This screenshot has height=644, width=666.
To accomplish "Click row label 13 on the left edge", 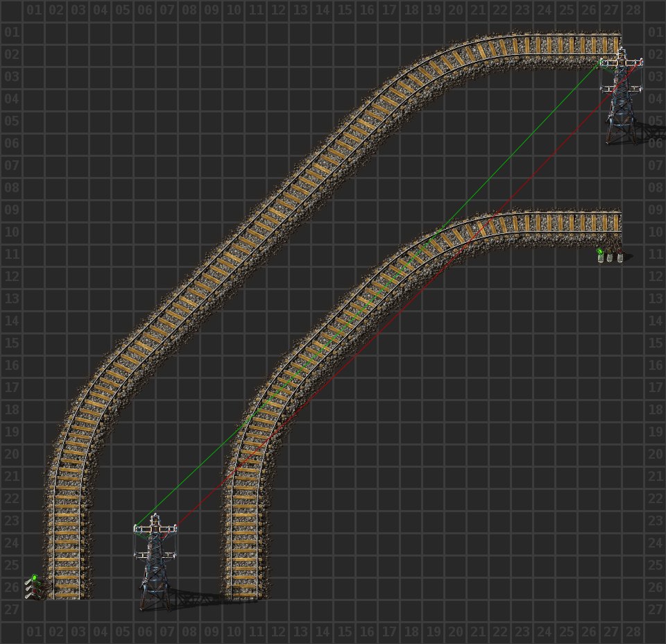I will [x=12, y=298].
